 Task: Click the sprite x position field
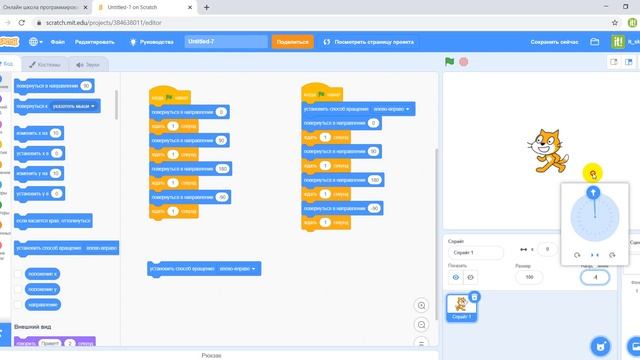547,249
